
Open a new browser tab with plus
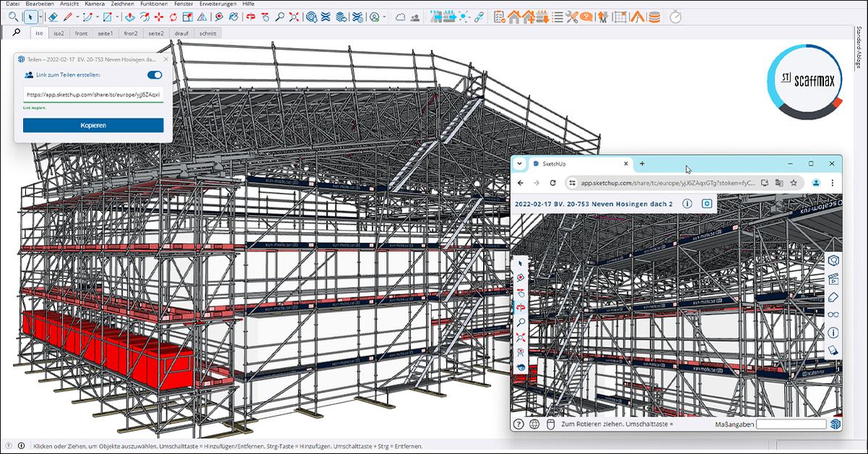coord(642,164)
